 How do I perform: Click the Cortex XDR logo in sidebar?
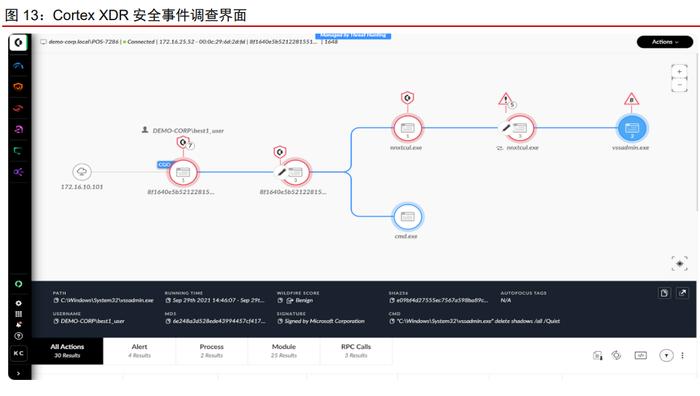pos(18,42)
